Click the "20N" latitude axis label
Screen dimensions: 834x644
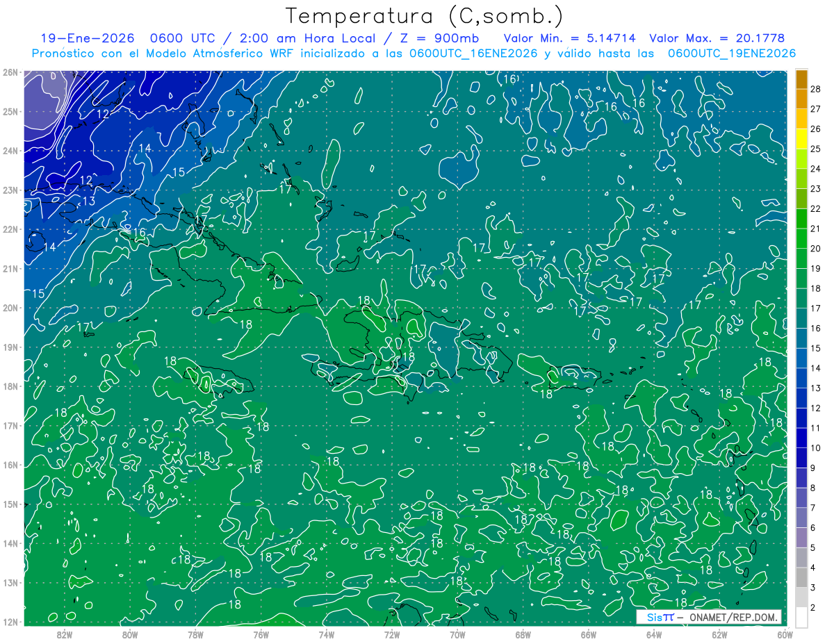(x=10, y=307)
